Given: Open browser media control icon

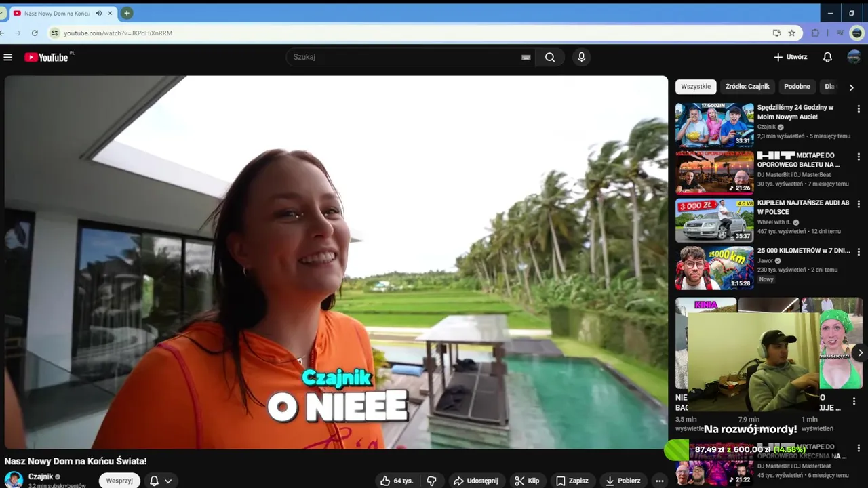Looking at the screenshot, I should 840,33.
